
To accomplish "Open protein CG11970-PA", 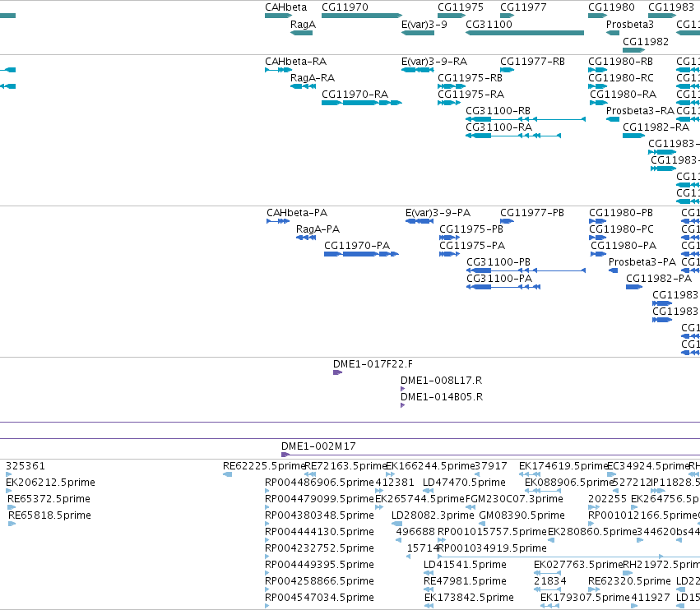I will 361,254.
